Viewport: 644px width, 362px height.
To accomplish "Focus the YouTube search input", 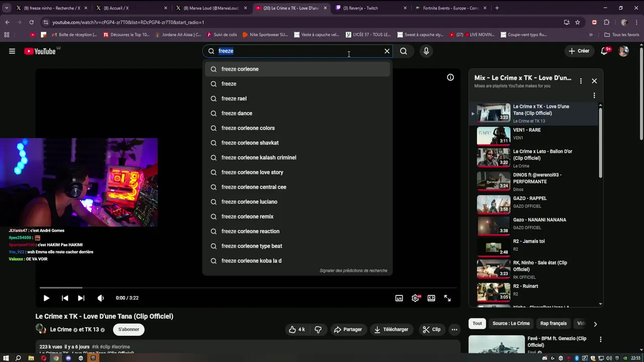I will click(x=297, y=51).
